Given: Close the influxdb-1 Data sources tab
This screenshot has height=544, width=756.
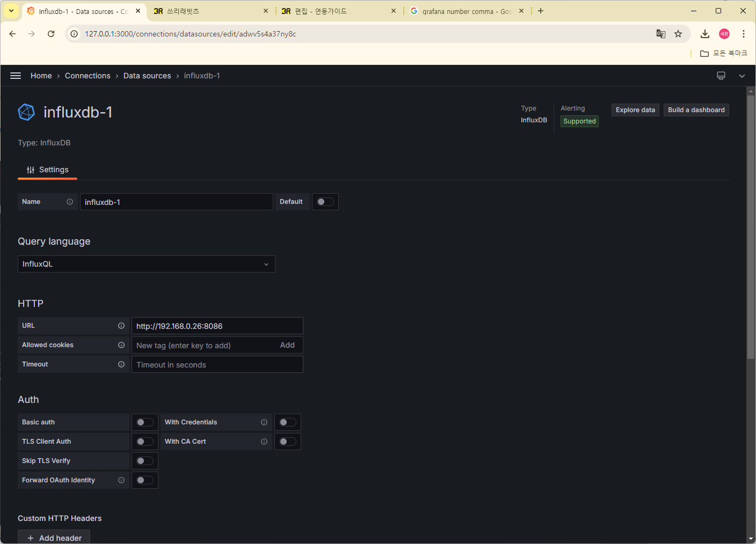Looking at the screenshot, I should point(138,11).
